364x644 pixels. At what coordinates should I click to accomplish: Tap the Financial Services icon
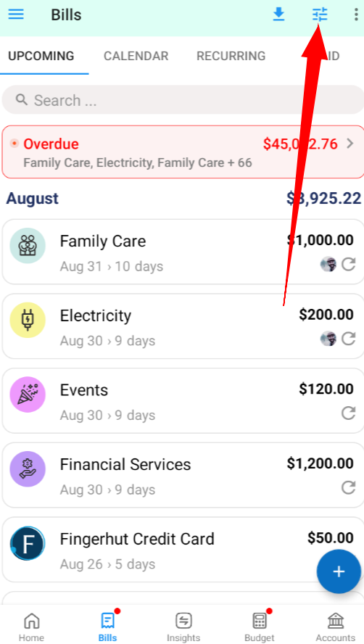click(28, 469)
